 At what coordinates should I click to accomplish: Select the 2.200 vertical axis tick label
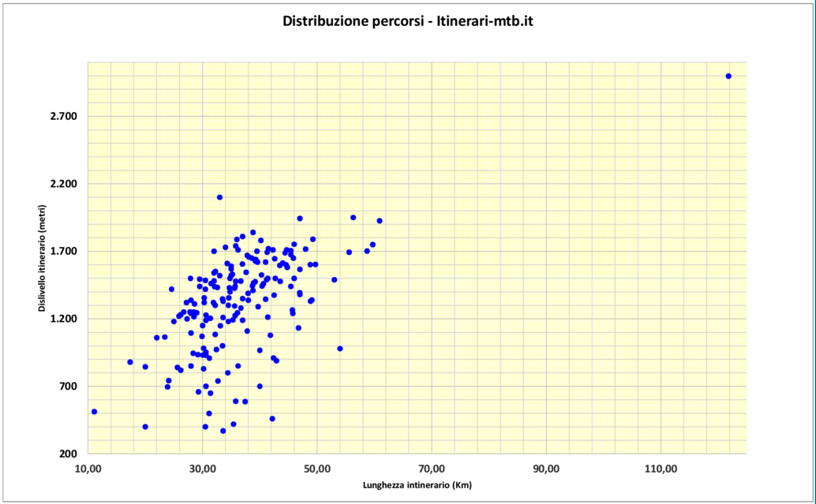tap(63, 184)
